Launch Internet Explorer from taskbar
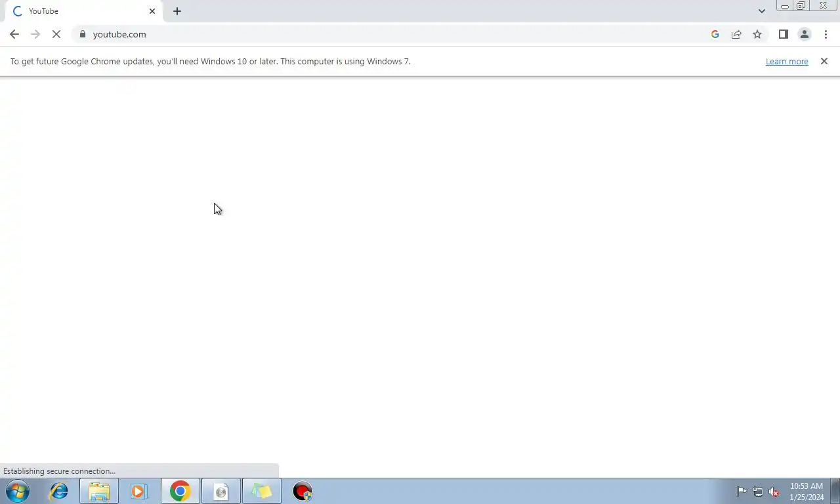 [59, 491]
